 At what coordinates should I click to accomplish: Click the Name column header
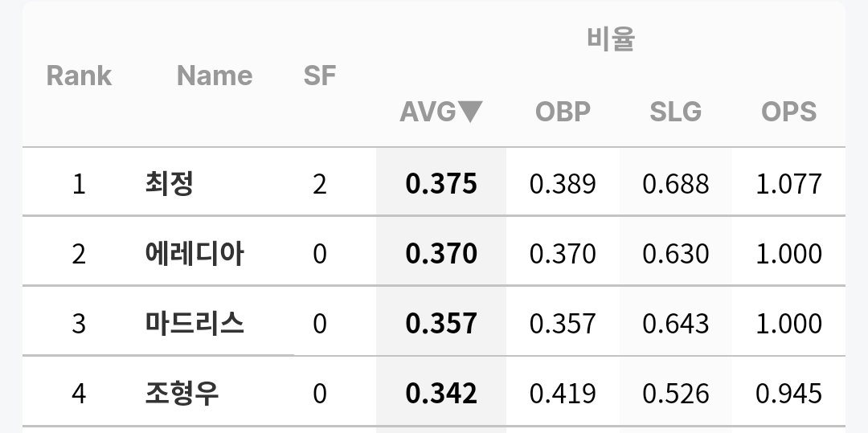tap(215, 76)
